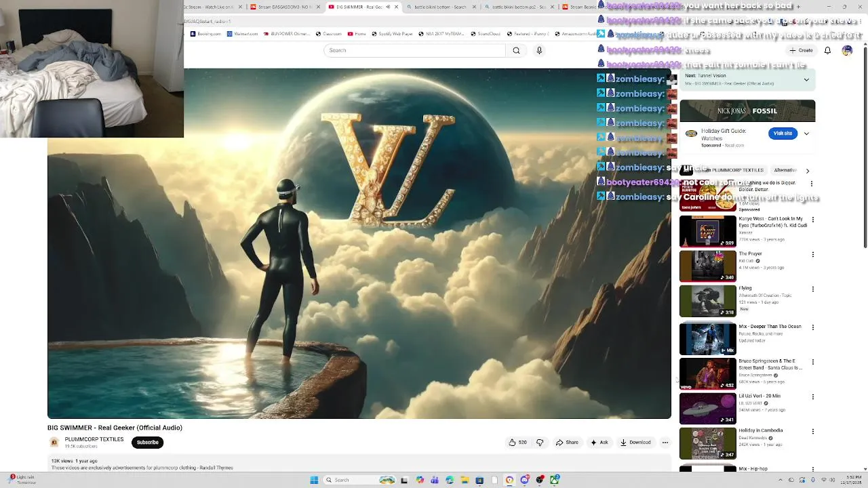Open options menu for Kanye West video

812,220
